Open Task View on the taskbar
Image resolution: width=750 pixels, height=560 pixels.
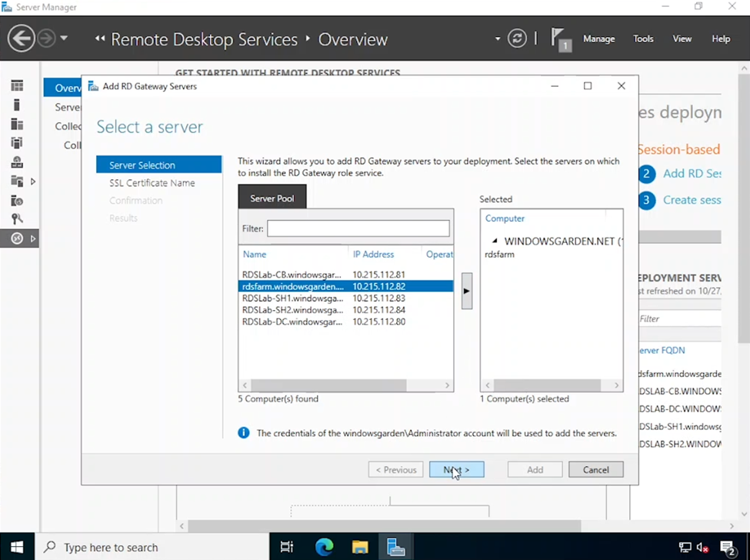(x=287, y=547)
